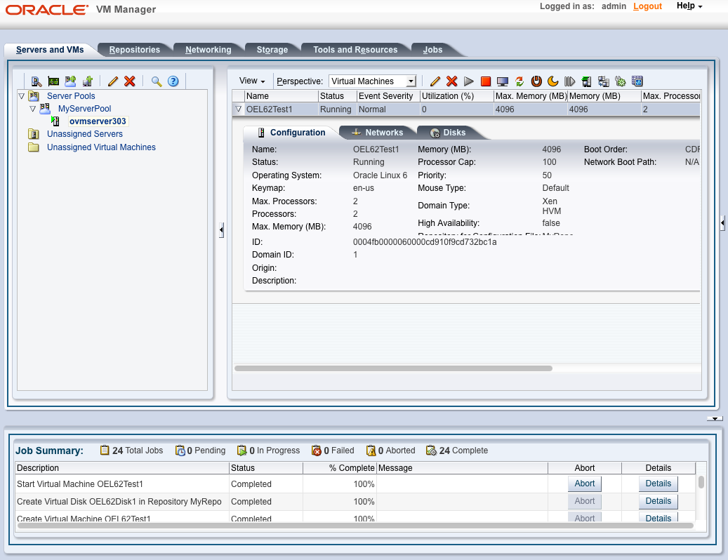Launch the VM console monitor icon
Viewport: 728px width, 560px height.
tap(503, 81)
